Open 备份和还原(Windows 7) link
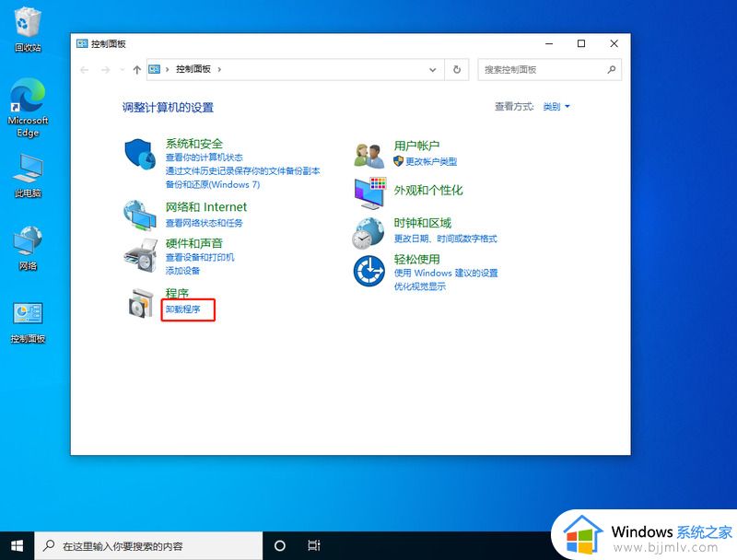The height and width of the screenshot is (560, 737). (x=213, y=184)
